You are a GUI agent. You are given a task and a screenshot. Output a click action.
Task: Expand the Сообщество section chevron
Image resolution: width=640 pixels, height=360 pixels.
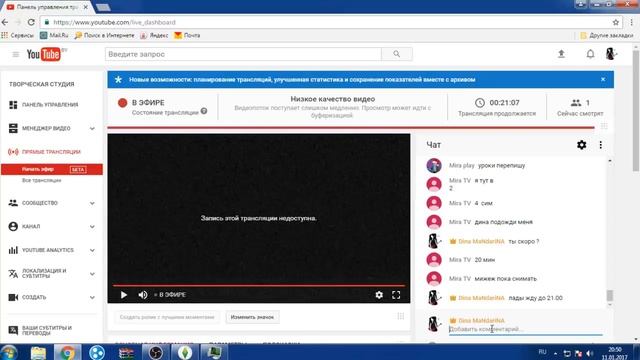click(92, 203)
